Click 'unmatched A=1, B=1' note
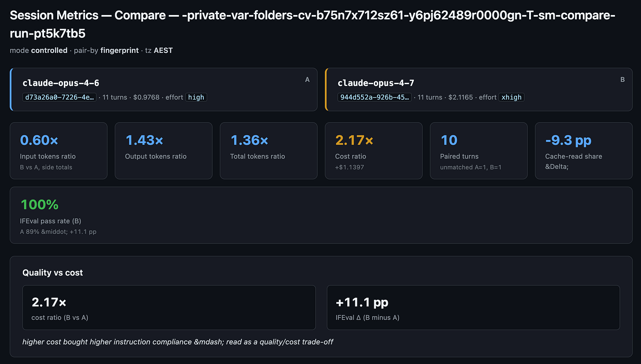 471,167
